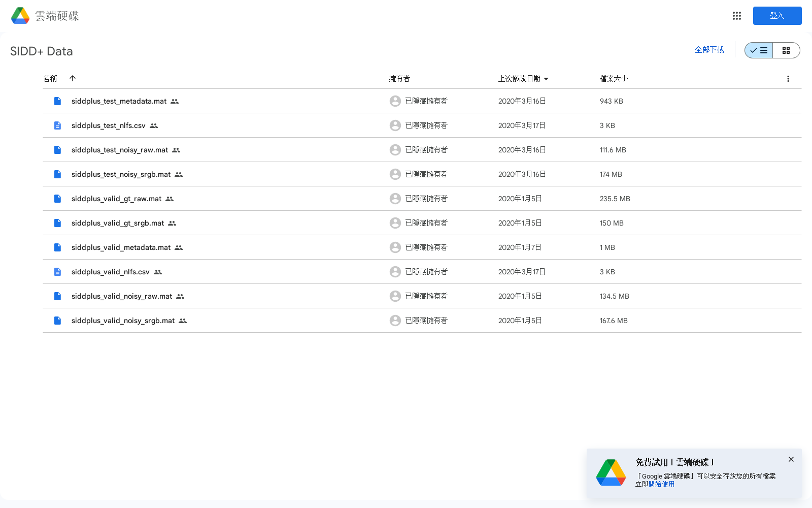Screen dimensions: 812x508
Task: Click file icon for siddplus_valid_metadata.mat
Action: click(57, 247)
